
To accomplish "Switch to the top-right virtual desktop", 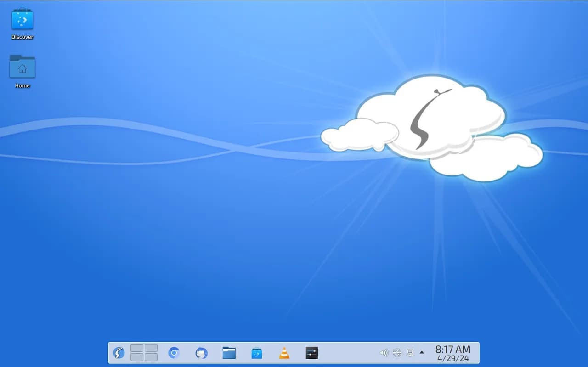I will (151, 348).
